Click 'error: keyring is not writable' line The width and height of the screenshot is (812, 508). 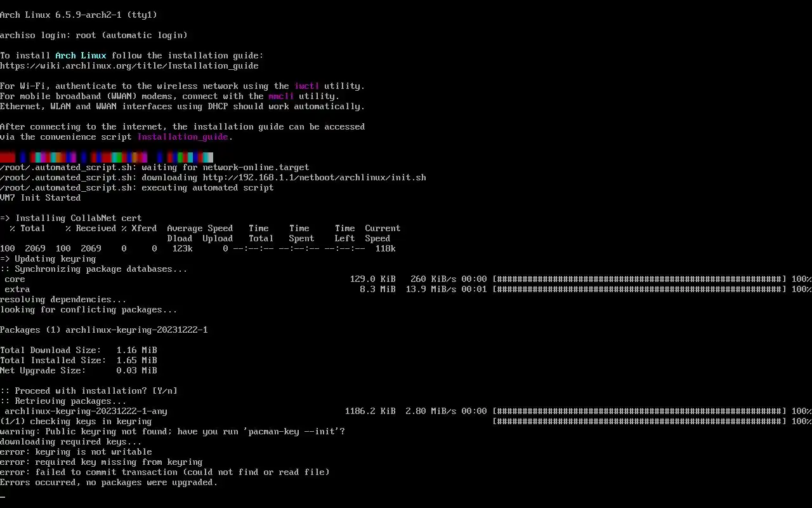coord(76,451)
